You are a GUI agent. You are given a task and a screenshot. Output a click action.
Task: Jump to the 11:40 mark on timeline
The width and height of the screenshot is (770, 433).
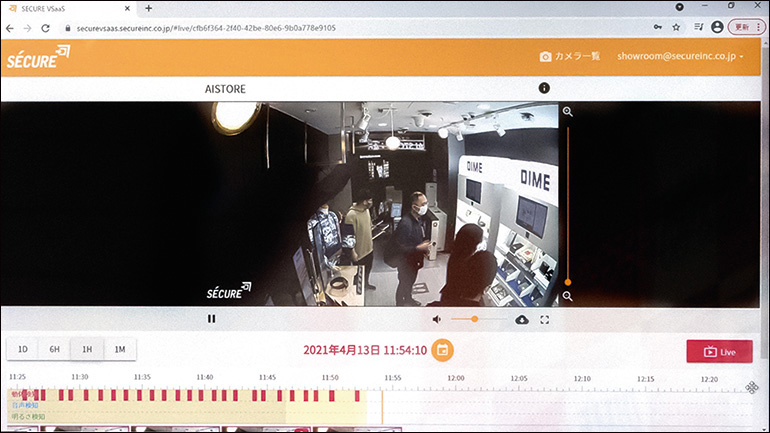point(205,377)
